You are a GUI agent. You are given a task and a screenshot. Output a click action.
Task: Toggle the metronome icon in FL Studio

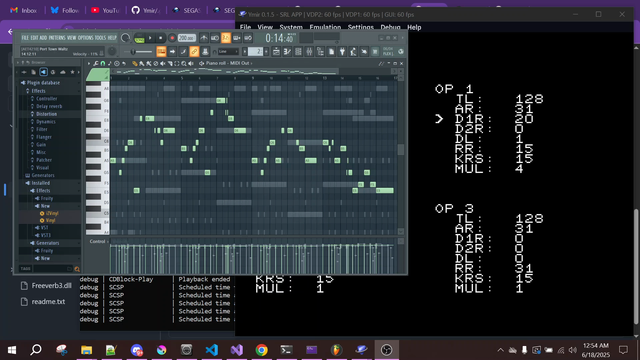point(204,38)
